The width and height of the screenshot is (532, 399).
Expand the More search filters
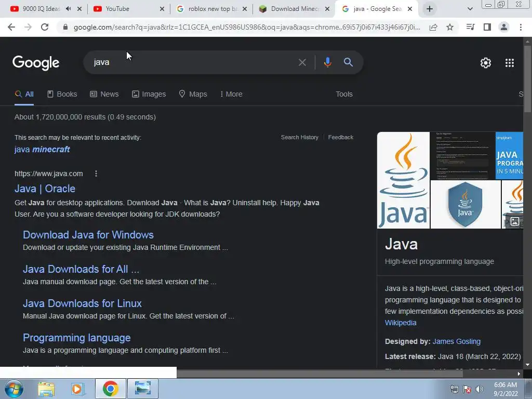click(231, 95)
